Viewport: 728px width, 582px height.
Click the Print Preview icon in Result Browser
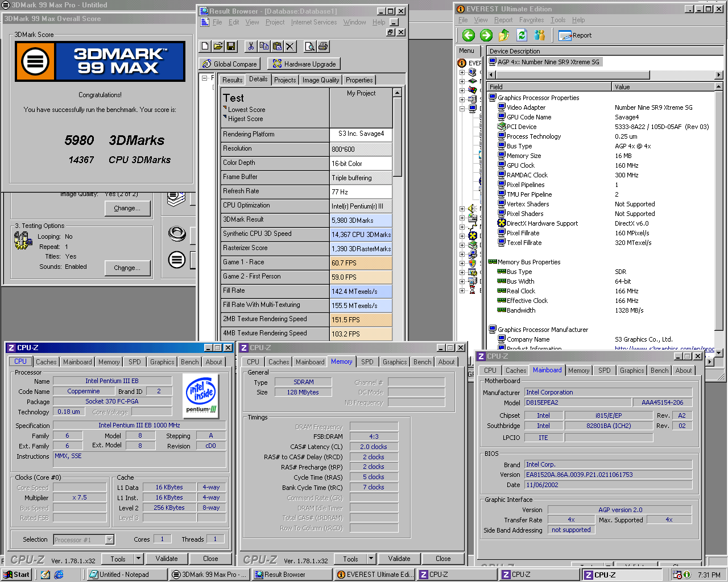point(309,46)
